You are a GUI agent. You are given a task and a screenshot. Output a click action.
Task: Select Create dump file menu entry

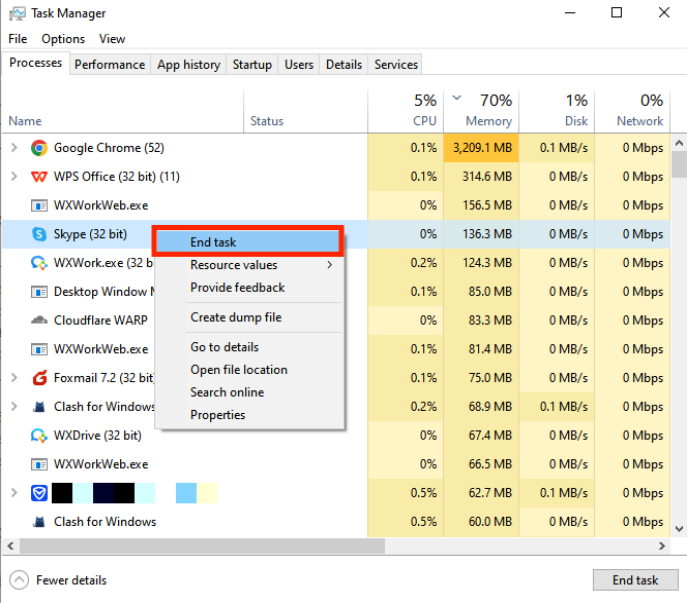(x=236, y=317)
